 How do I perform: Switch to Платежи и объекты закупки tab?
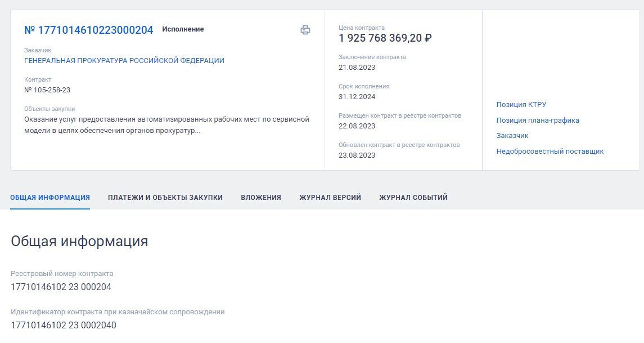pos(165,198)
